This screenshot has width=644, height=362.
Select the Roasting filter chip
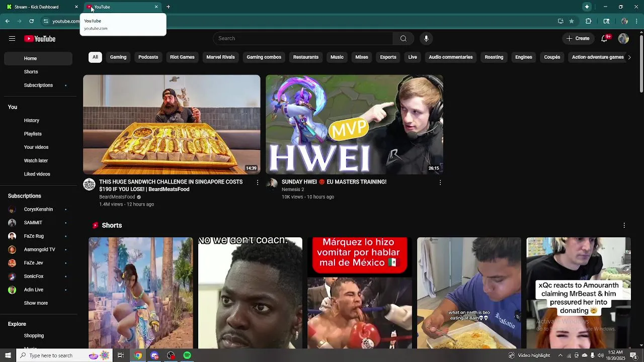coord(494,57)
